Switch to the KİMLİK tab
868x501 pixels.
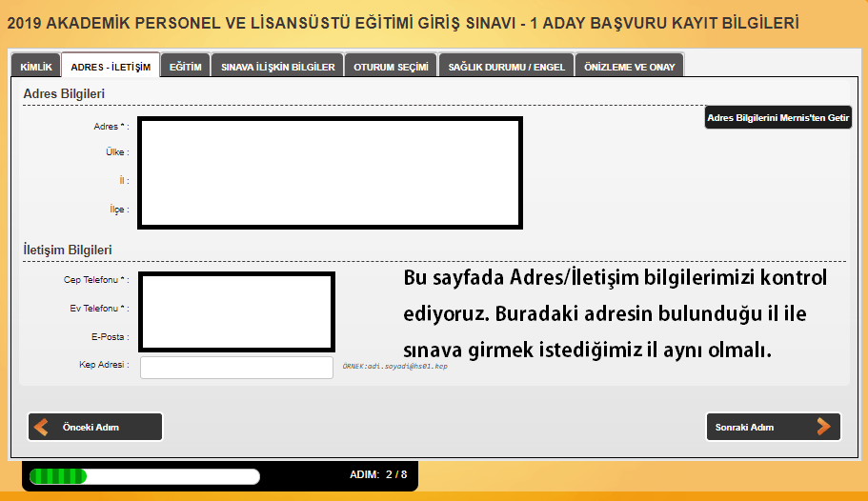pos(36,67)
